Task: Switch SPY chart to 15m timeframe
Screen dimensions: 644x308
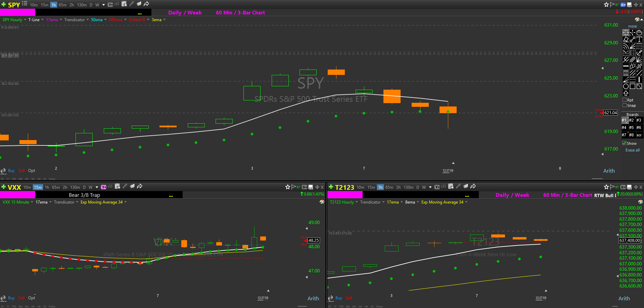Action: (x=45, y=5)
